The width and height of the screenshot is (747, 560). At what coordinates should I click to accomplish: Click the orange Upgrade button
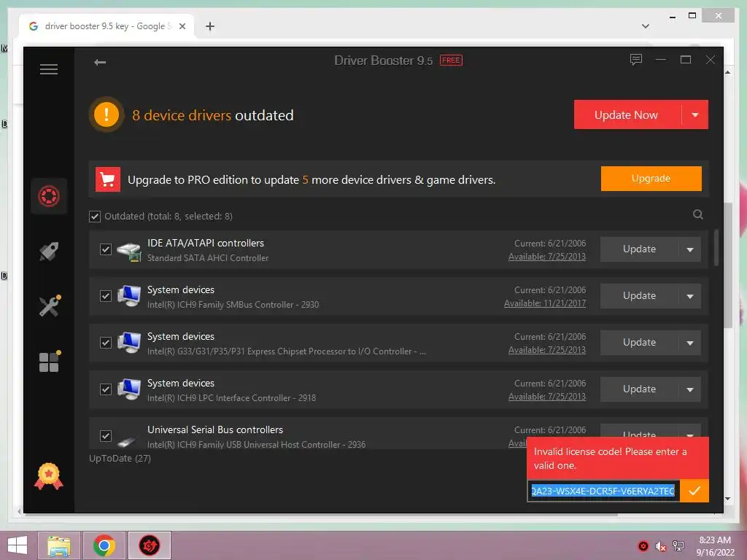(651, 179)
